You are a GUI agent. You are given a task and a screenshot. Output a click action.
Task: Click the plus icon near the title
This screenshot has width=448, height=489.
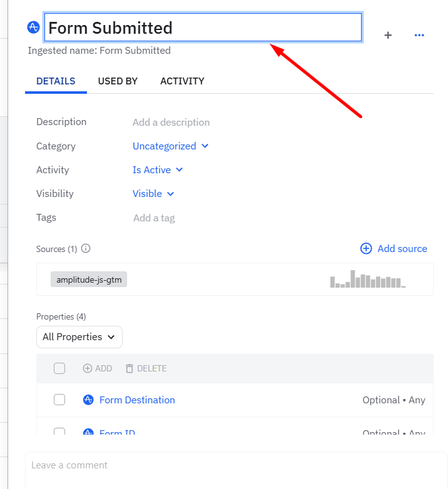[388, 36]
